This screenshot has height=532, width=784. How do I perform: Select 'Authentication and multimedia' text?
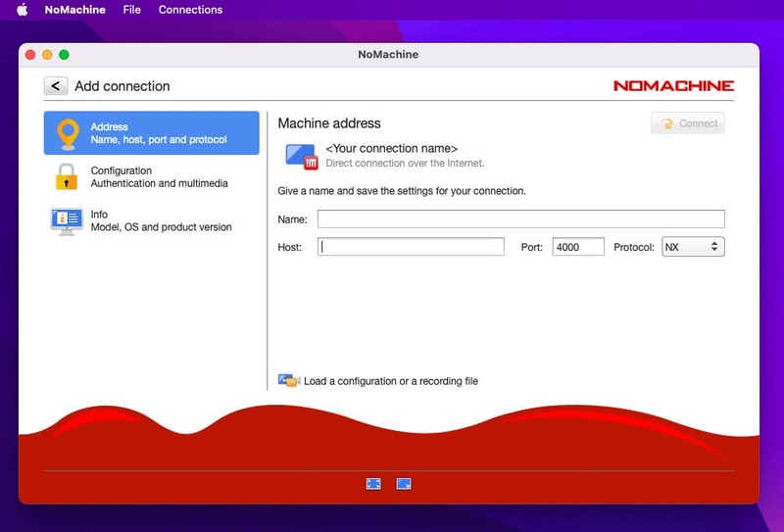coord(159,183)
